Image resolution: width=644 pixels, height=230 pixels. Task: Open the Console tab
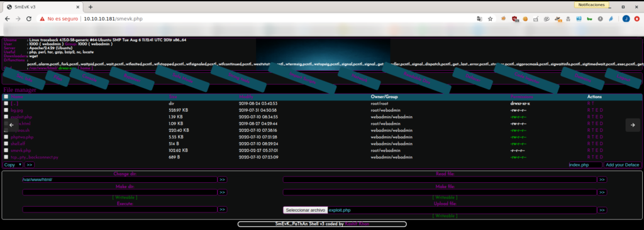[x=89, y=79]
